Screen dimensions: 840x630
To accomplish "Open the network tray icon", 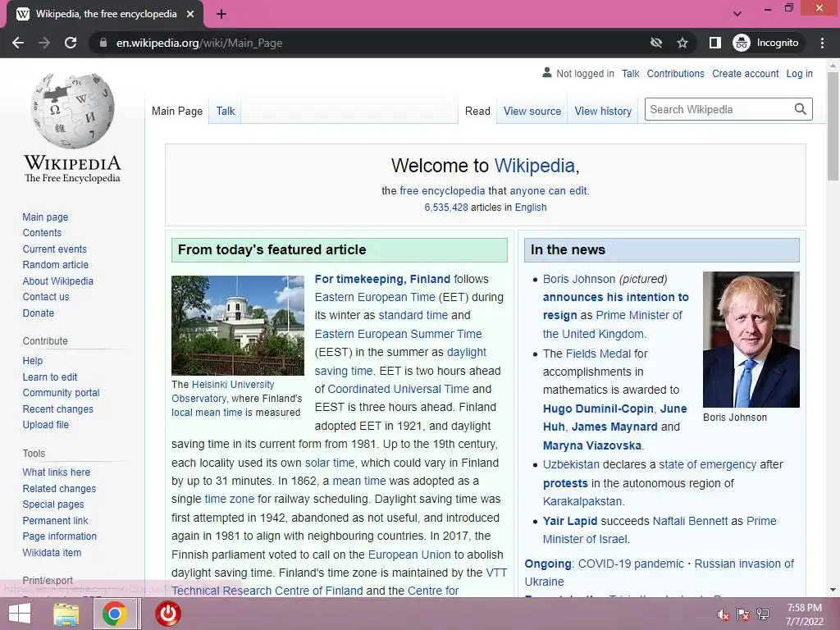I will click(x=763, y=614).
